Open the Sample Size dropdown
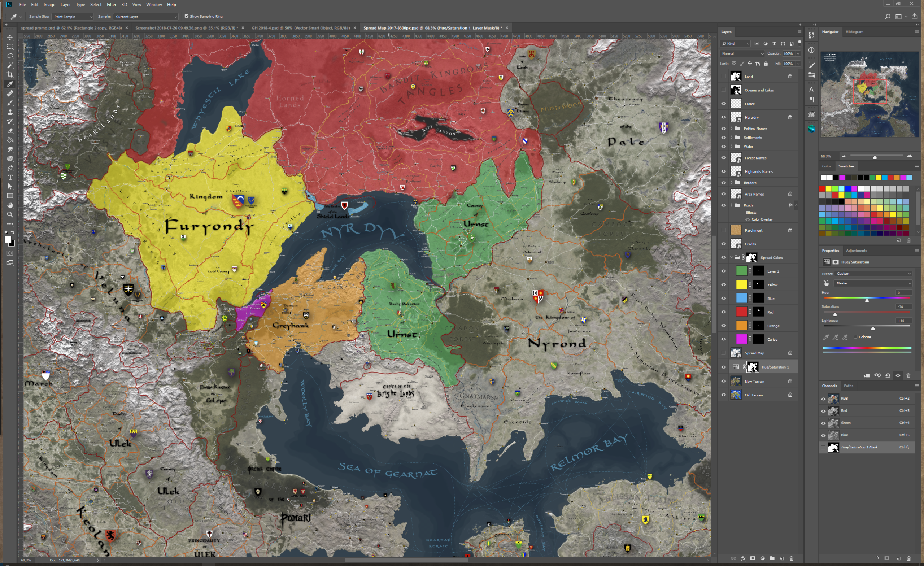Image resolution: width=924 pixels, height=566 pixels. pyautogui.click(x=73, y=17)
